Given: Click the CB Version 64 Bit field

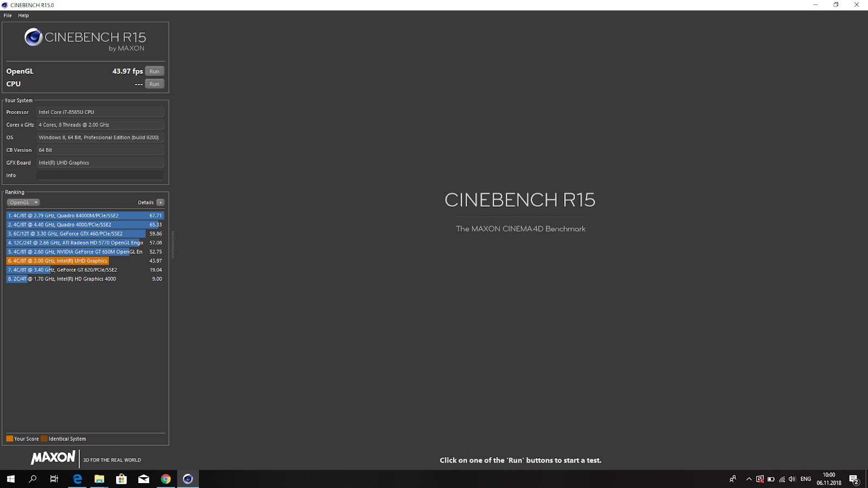Looking at the screenshot, I should point(100,150).
